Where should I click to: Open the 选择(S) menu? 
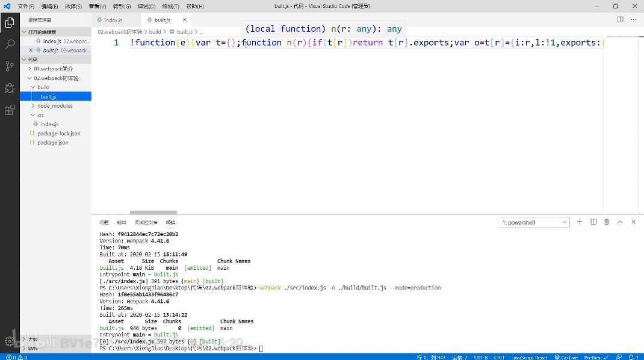(73, 6)
